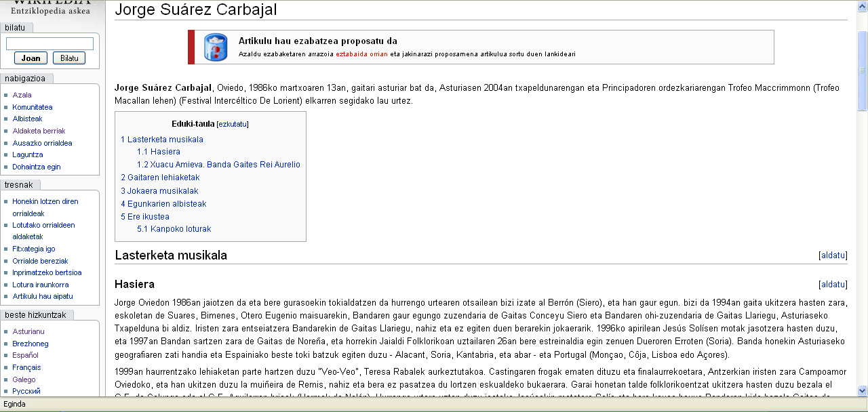Jump to section 1 Lasterketa musikala
This screenshot has width=868, height=412.
(162, 140)
